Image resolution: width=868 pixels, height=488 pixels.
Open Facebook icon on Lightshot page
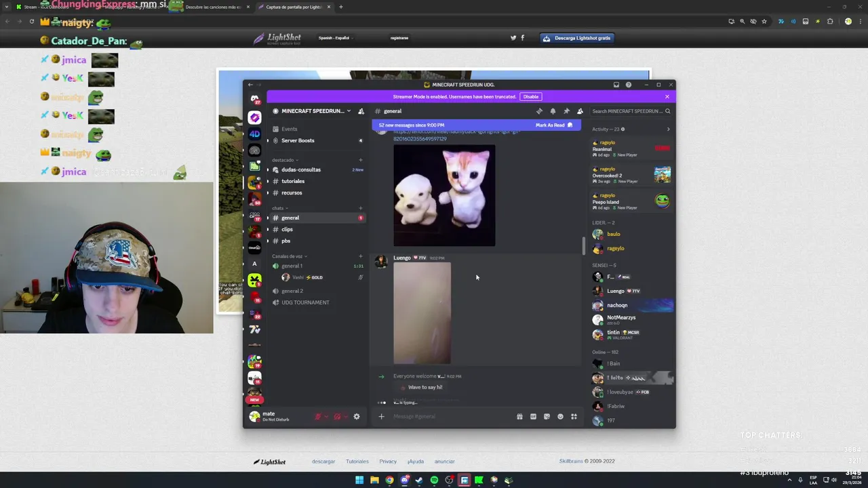tap(522, 38)
